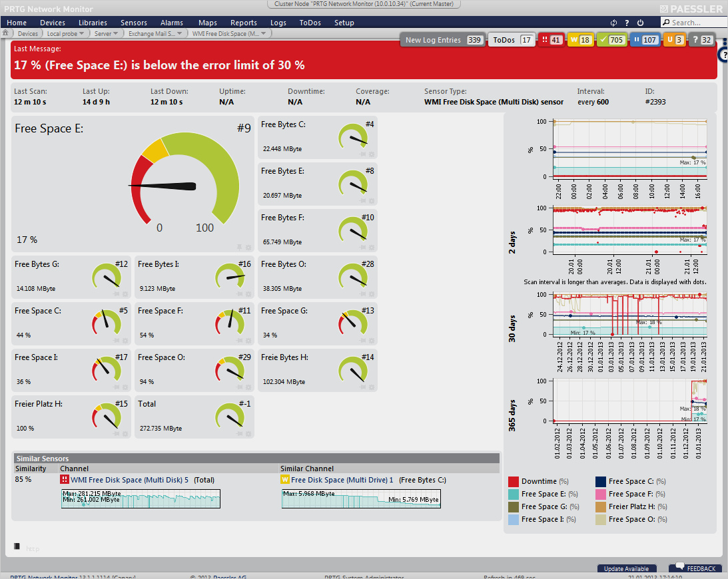This screenshot has height=579, width=728.
Task: Open the gear icon on Free Bytes C: card
Action: tap(372, 154)
